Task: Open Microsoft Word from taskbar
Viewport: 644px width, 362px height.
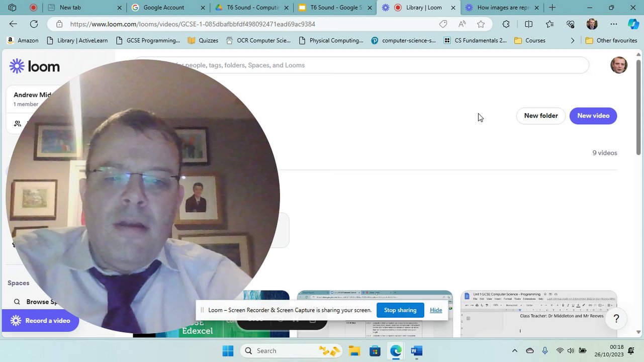Action: [416, 350]
